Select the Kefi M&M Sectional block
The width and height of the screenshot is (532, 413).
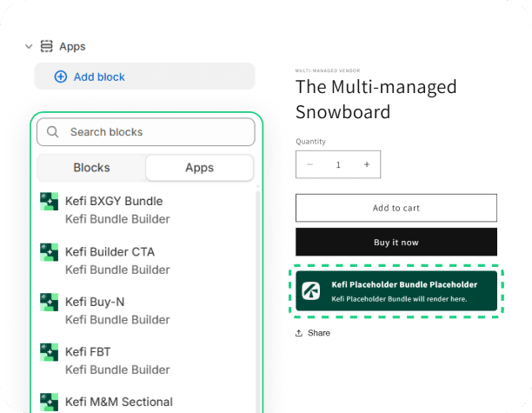[x=146, y=402]
